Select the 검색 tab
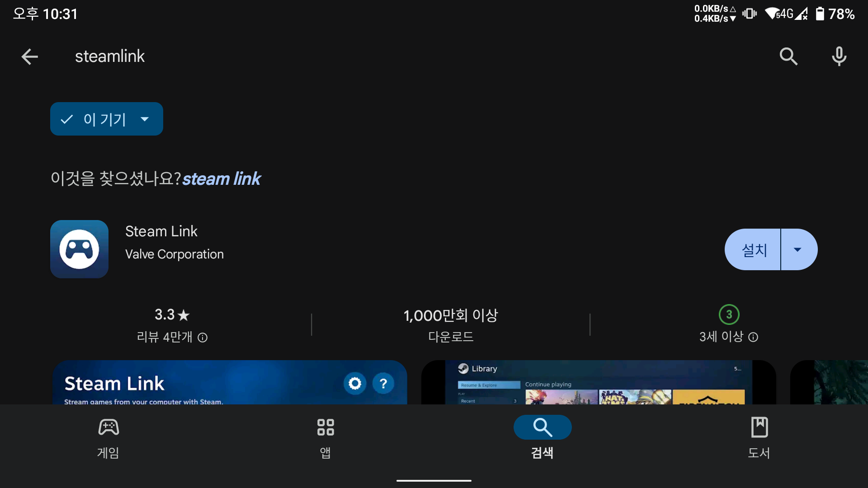 click(542, 437)
